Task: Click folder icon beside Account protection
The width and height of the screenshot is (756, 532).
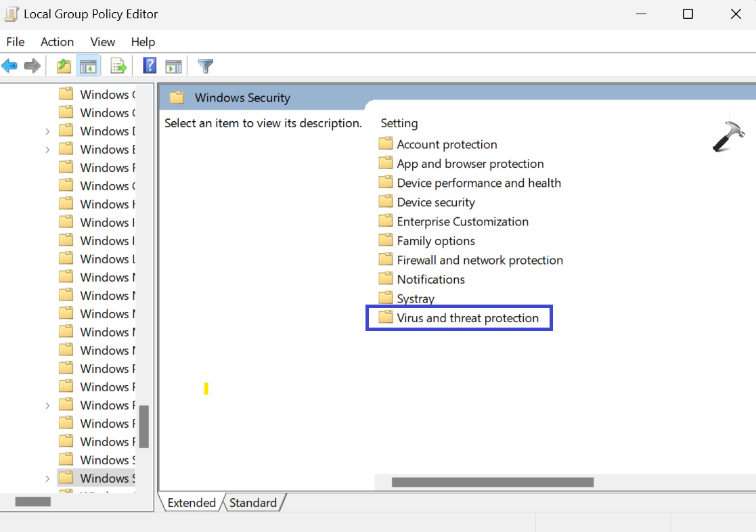Action: pos(385,143)
